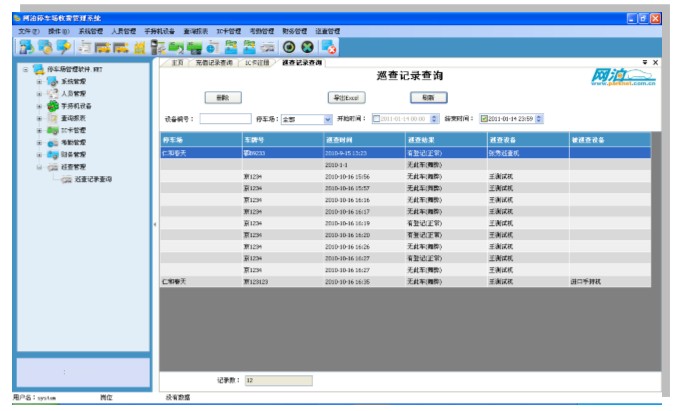
Task: Click the handheld device toolbar icon
Action: tap(158, 47)
